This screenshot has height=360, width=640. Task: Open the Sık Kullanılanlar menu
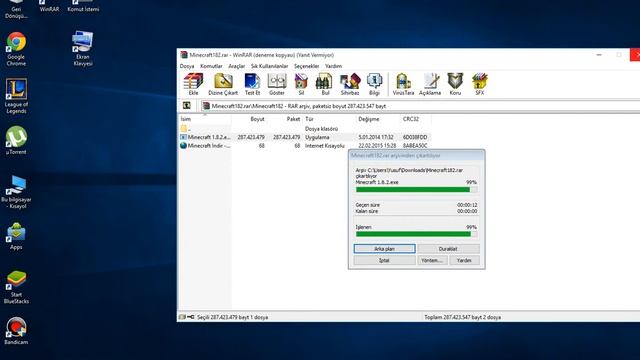pyautogui.click(x=269, y=66)
